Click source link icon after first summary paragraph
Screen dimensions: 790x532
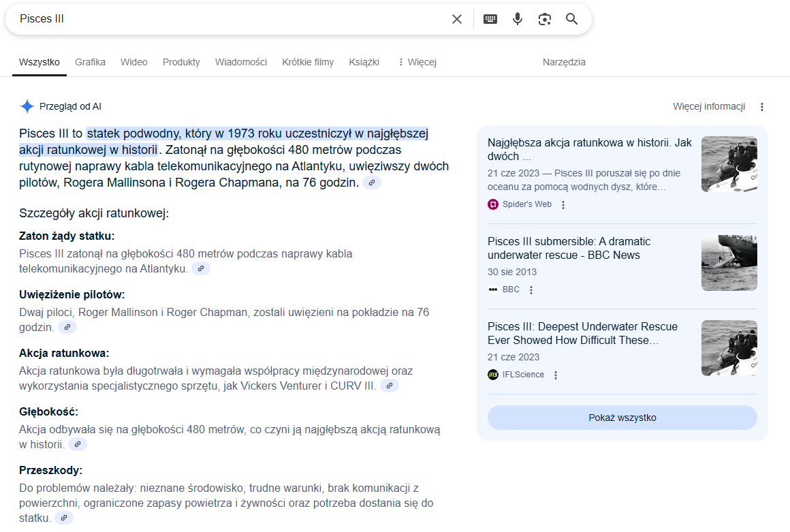coord(372,183)
